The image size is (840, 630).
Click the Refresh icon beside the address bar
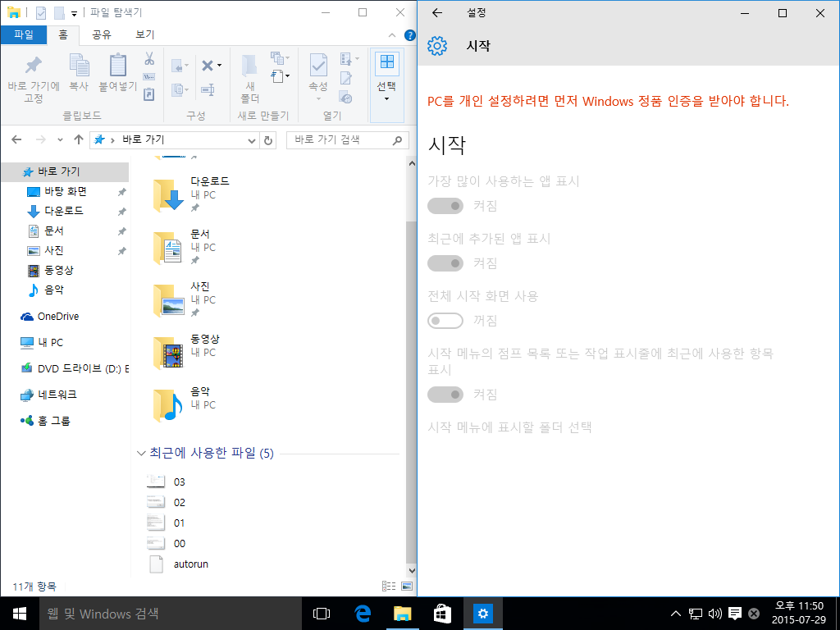point(268,140)
